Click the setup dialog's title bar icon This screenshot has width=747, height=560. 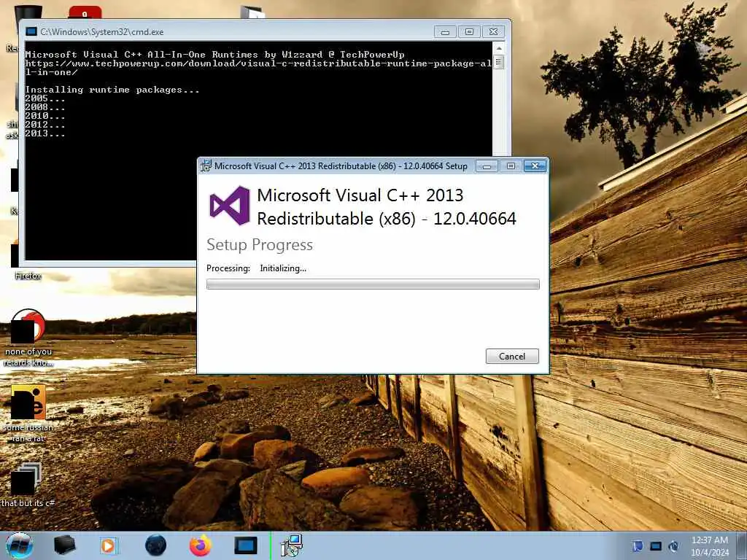coord(206,166)
